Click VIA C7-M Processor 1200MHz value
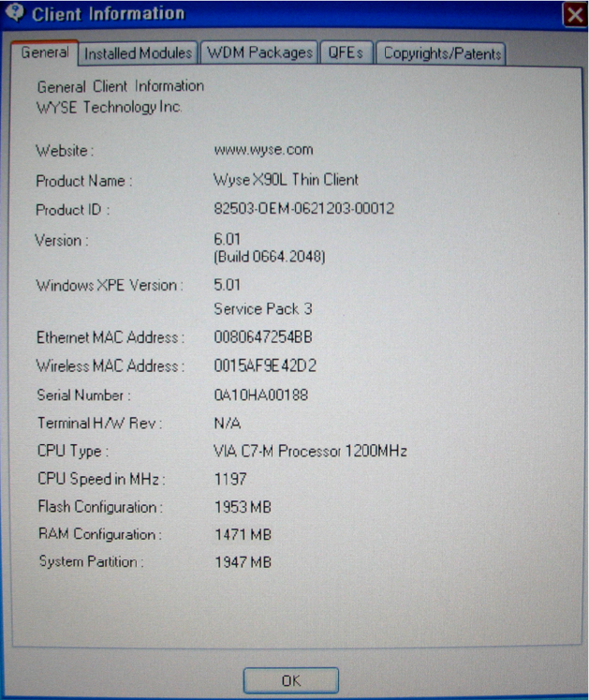The width and height of the screenshot is (589, 700). point(311,451)
